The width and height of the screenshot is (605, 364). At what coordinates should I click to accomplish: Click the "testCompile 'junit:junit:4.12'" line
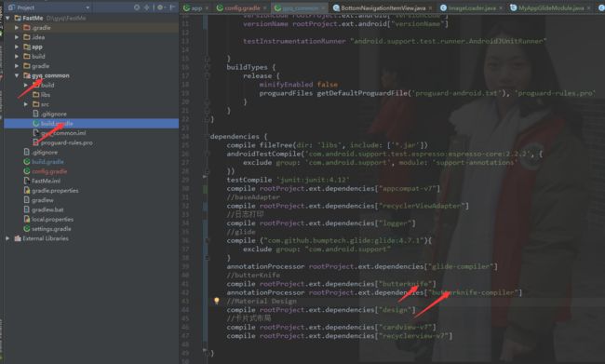(288, 180)
